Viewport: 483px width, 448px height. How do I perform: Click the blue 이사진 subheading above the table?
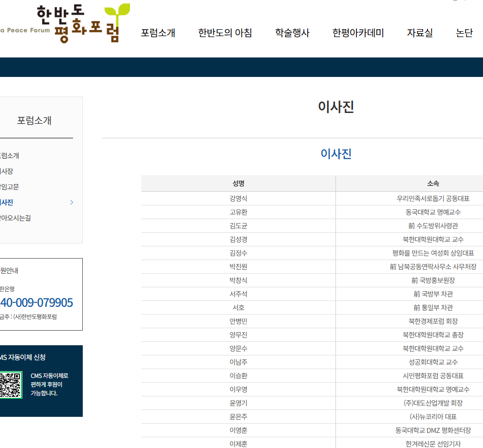click(x=335, y=154)
